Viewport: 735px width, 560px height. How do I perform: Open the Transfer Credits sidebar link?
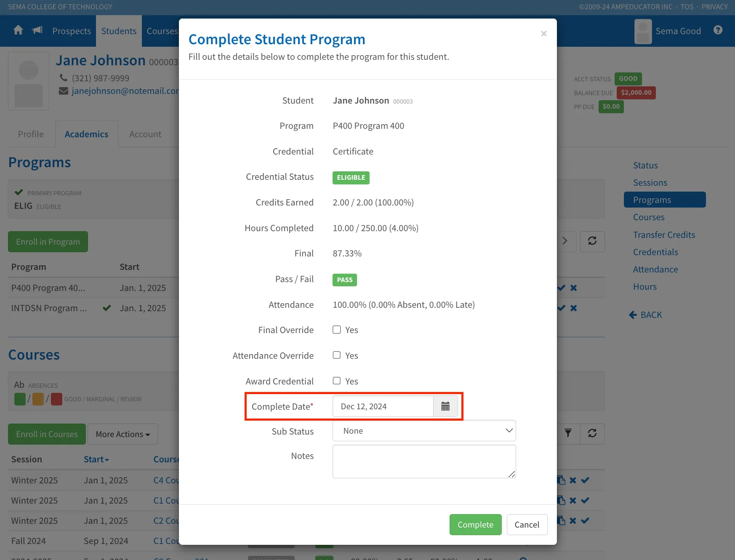click(x=664, y=235)
